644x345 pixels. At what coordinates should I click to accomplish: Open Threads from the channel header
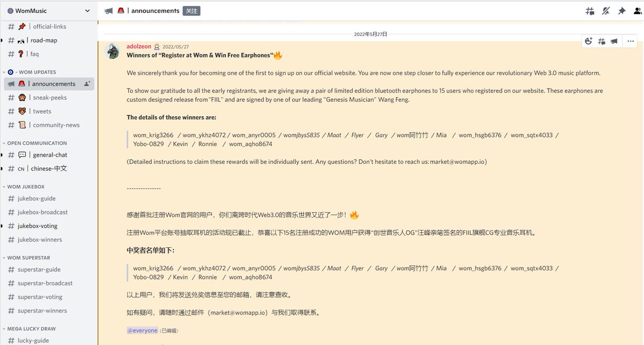click(590, 11)
